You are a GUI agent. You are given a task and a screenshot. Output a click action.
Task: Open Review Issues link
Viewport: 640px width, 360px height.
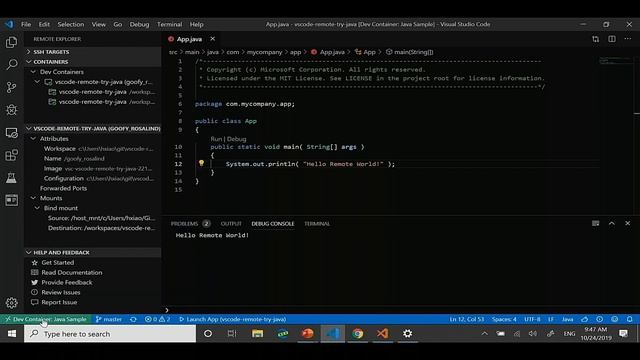pyautogui.click(x=60, y=292)
